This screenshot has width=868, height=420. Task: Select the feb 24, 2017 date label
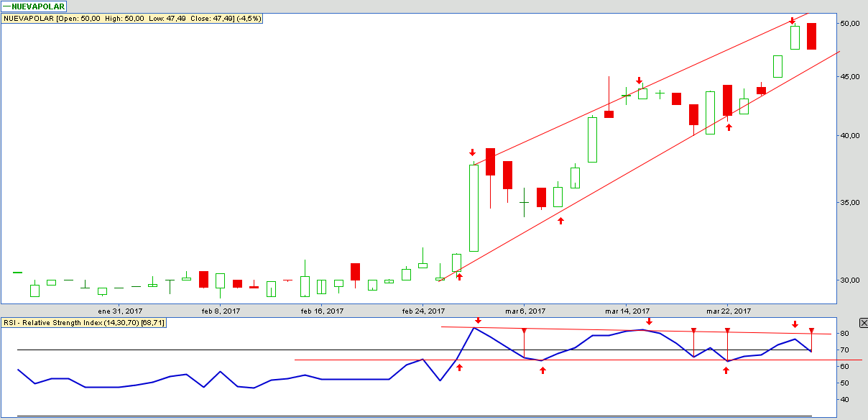point(424,311)
